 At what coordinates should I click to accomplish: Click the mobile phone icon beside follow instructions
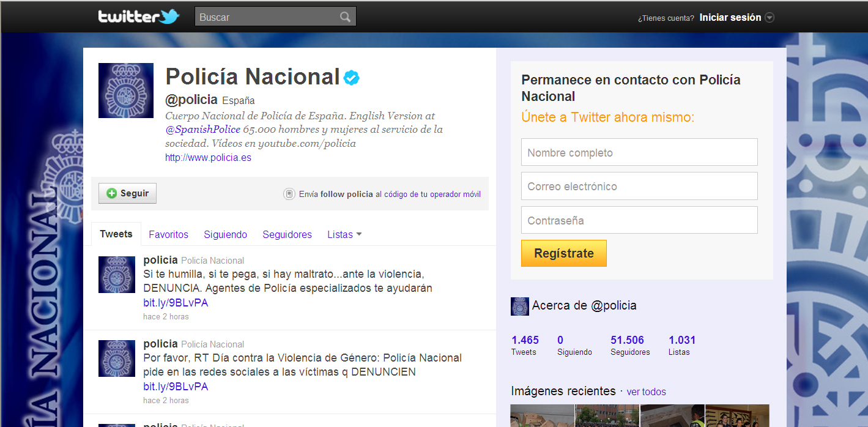(x=289, y=194)
